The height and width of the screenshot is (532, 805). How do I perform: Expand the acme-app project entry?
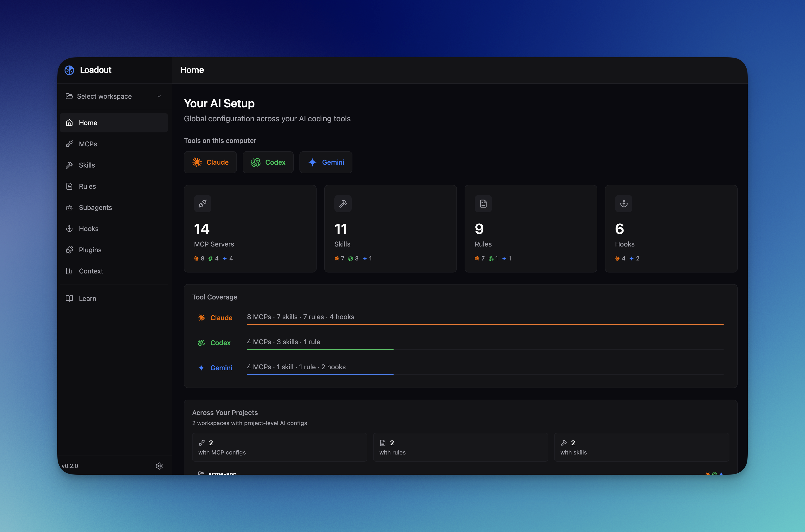(222, 473)
